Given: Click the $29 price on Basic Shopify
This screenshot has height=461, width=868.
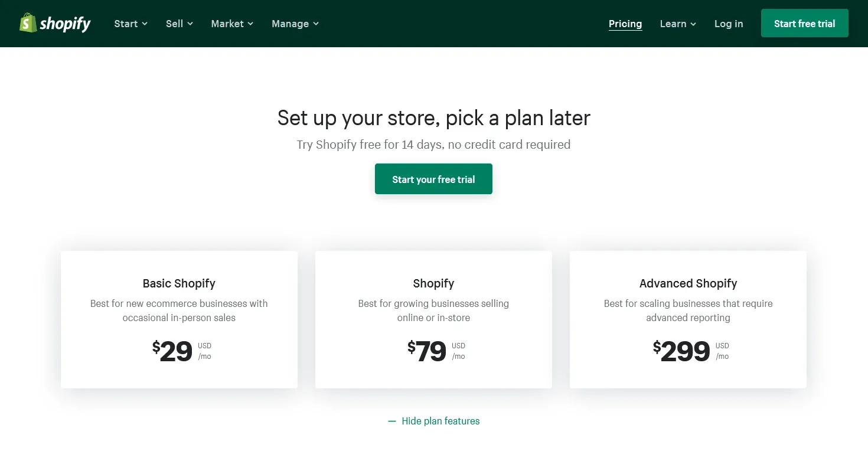Looking at the screenshot, I should click(173, 352).
